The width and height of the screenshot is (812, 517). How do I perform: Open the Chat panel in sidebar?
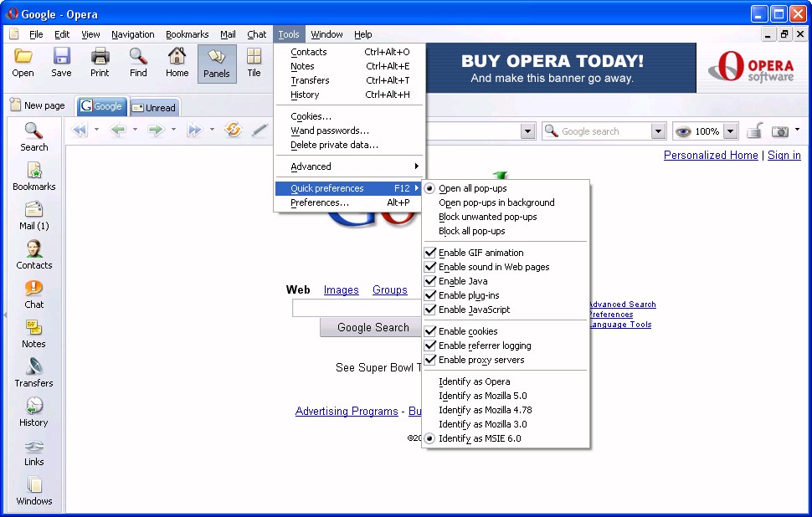point(33,294)
